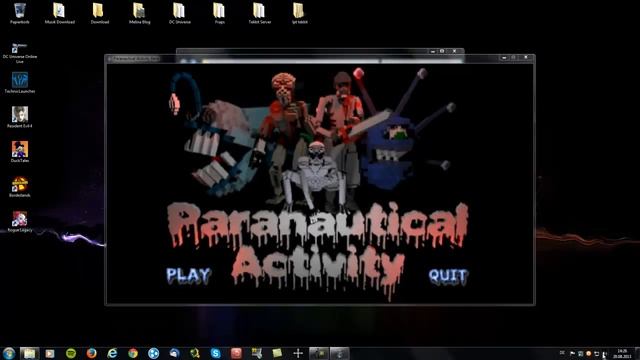The height and width of the screenshot is (360, 640).
Task: Open the Thunderbird mail taskbar icon
Action: pos(174,353)
